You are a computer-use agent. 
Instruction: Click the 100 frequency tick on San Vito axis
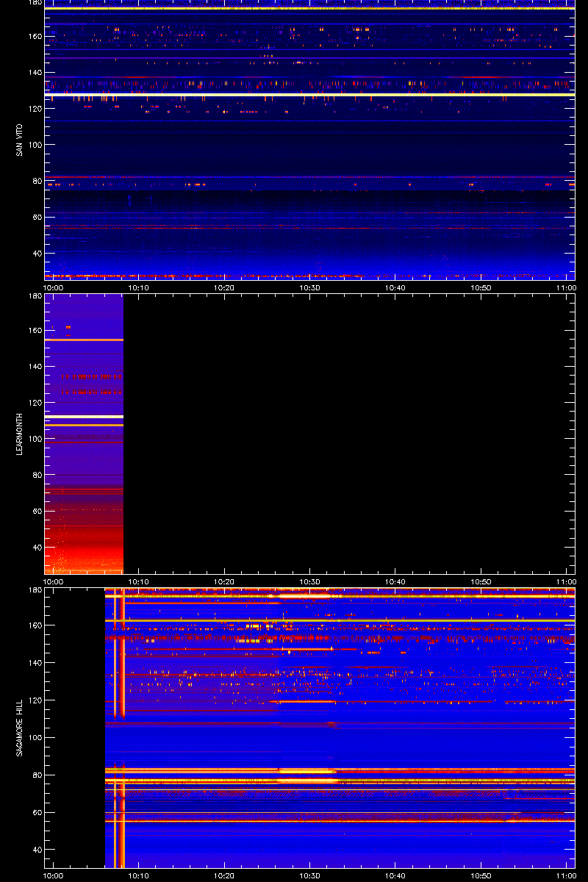[34, 144]
